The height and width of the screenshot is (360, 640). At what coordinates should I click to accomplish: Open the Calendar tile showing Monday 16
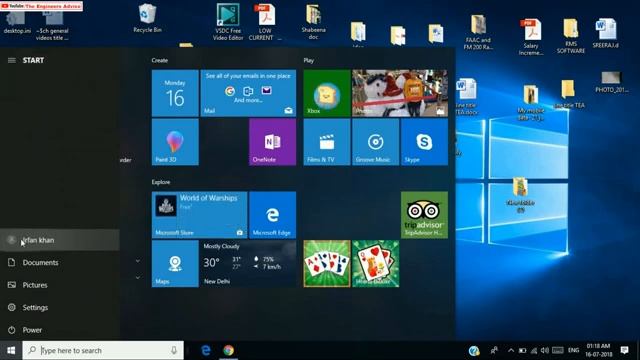(x=175, y=93)
